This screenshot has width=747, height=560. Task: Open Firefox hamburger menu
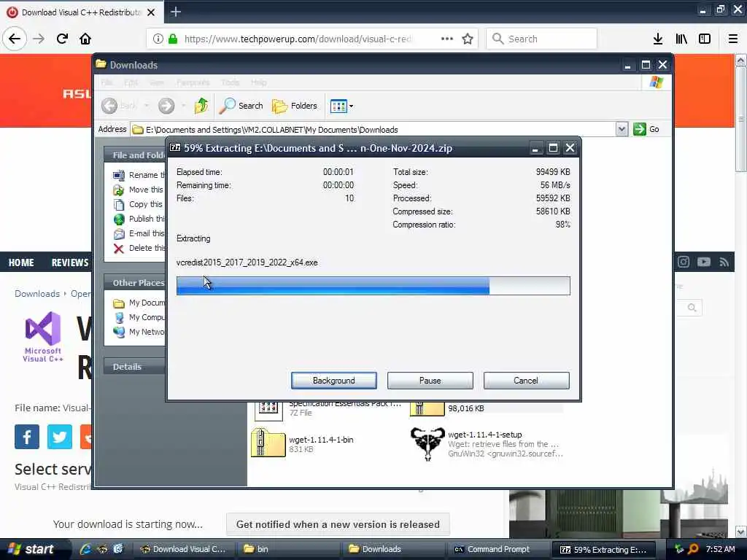tap(733, 39)
